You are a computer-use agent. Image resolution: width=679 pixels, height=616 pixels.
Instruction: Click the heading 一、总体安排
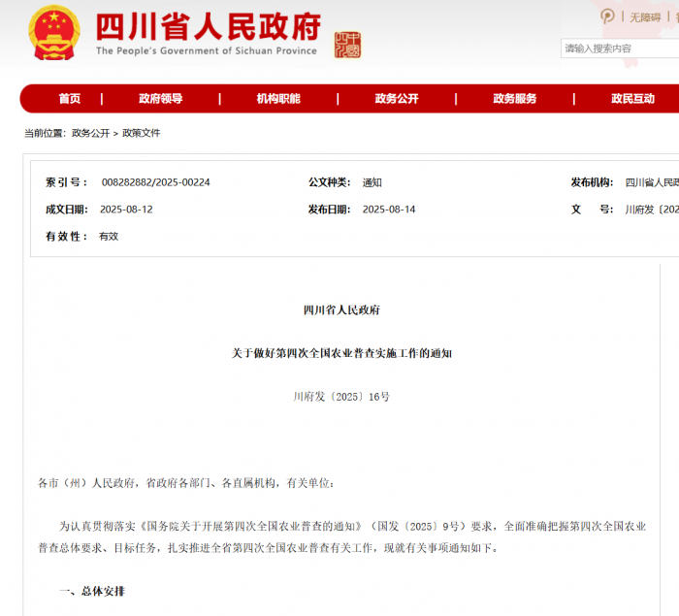[92, 592]
